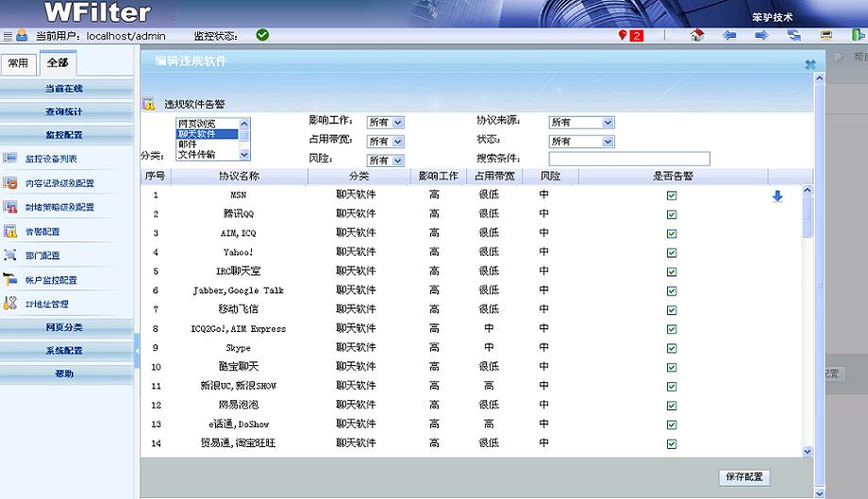Disable alert checkbox for Yahoo! row
868x499 pixels.
(x=672, y=253)
